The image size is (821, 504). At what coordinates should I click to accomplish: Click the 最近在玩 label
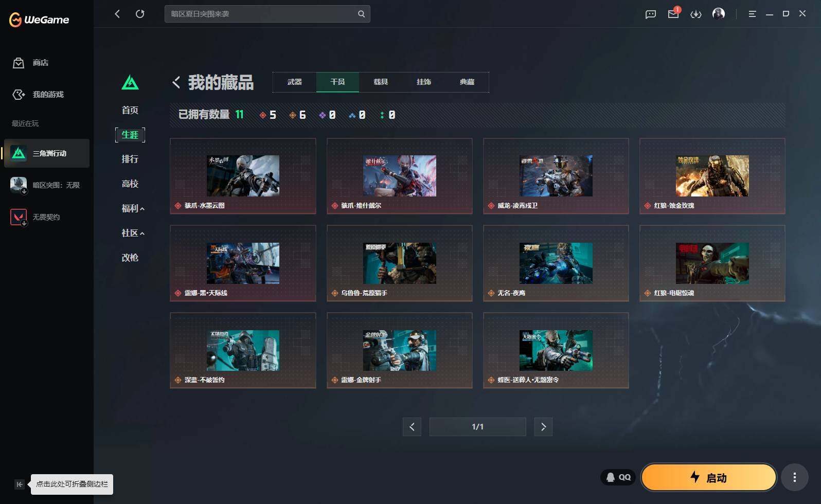(x=25, y=123)
